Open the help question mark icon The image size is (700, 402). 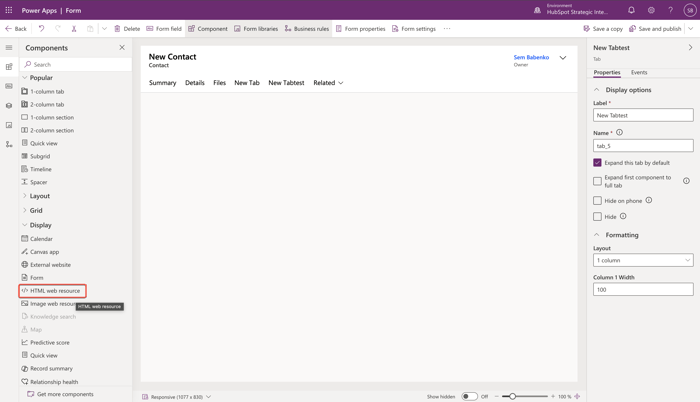click(x=671, y=10)
